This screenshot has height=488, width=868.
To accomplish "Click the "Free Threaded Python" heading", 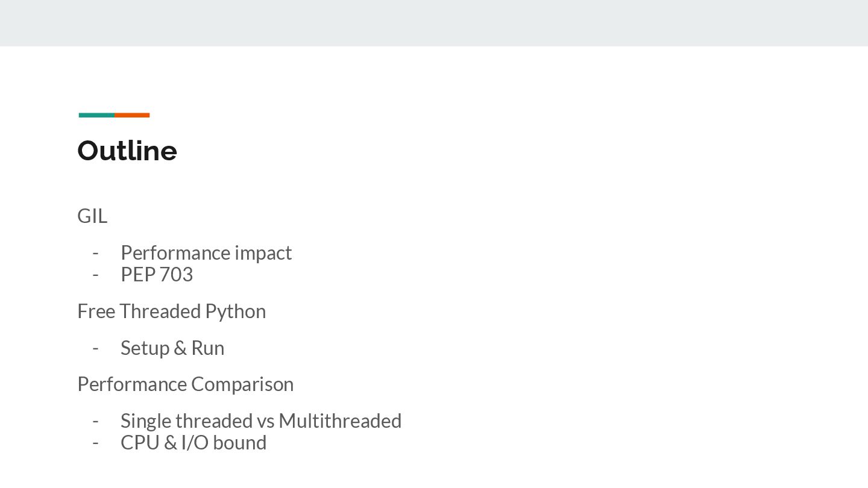I will tap(171, 311).
